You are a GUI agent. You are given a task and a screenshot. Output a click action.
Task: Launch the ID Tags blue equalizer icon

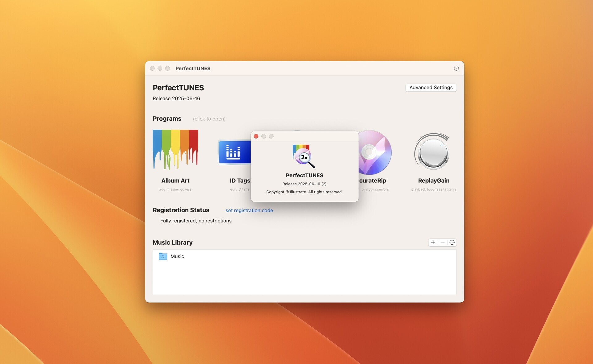point(234,152)
